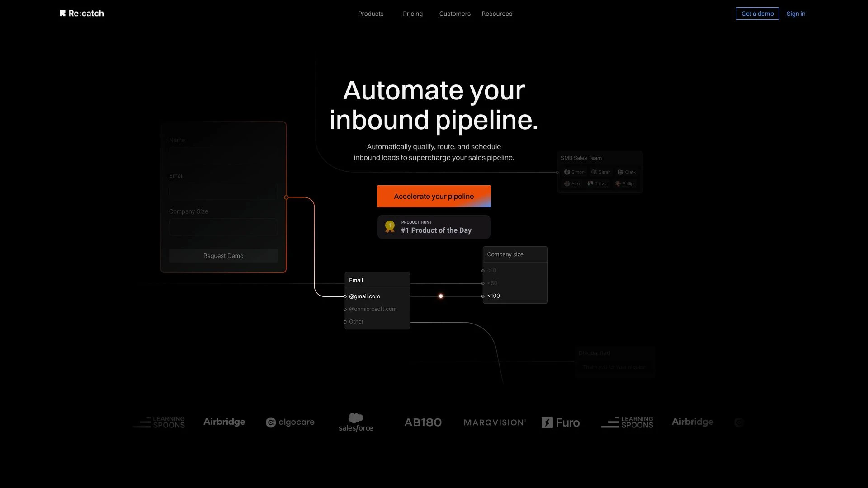Image resolution: width=868 pixels, height=488 pixels.
Task: Click the Get a demo button
Action: click(x=758, y=13)
